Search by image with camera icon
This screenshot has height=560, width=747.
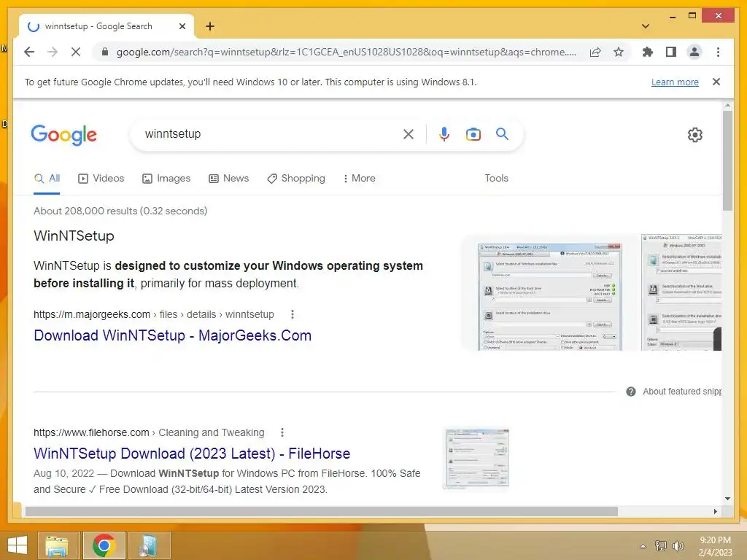click(473, 134)
